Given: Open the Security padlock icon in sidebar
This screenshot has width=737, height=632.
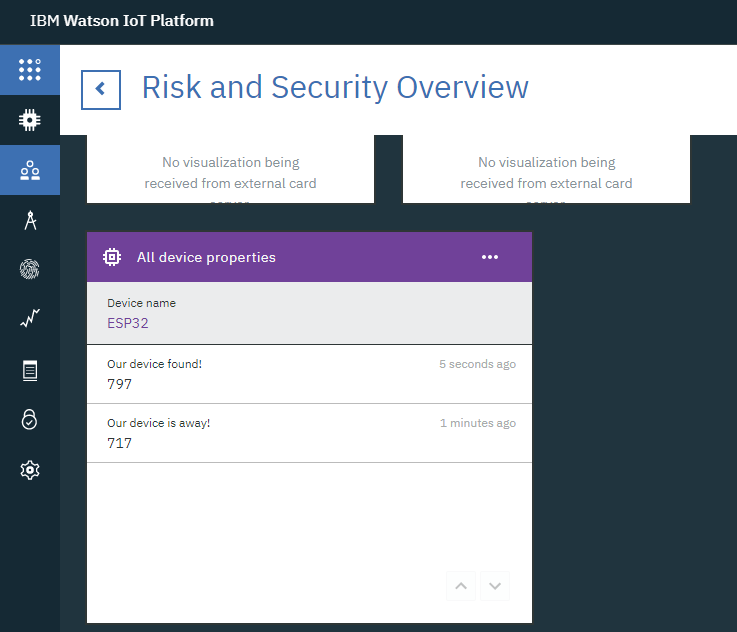Looking at the screenshot, I should 29,420.
